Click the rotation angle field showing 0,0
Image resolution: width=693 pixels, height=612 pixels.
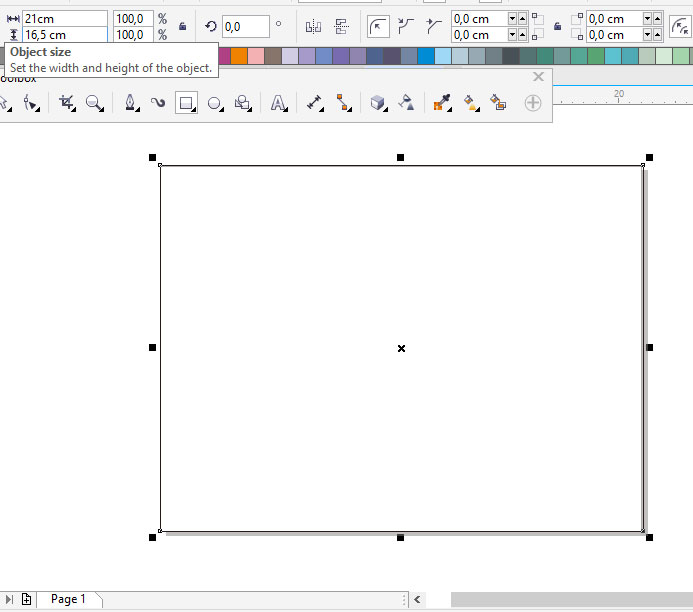[245, 27]
